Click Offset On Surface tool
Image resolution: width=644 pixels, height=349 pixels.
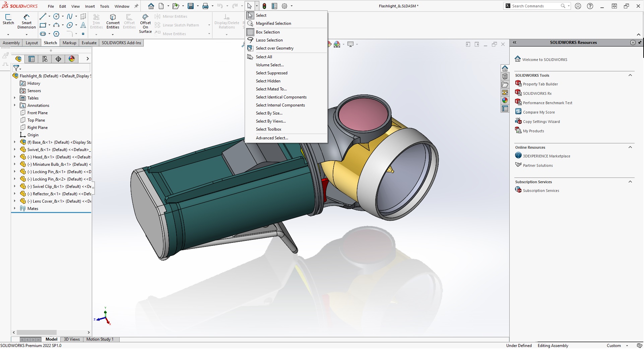tap(145, 23)
